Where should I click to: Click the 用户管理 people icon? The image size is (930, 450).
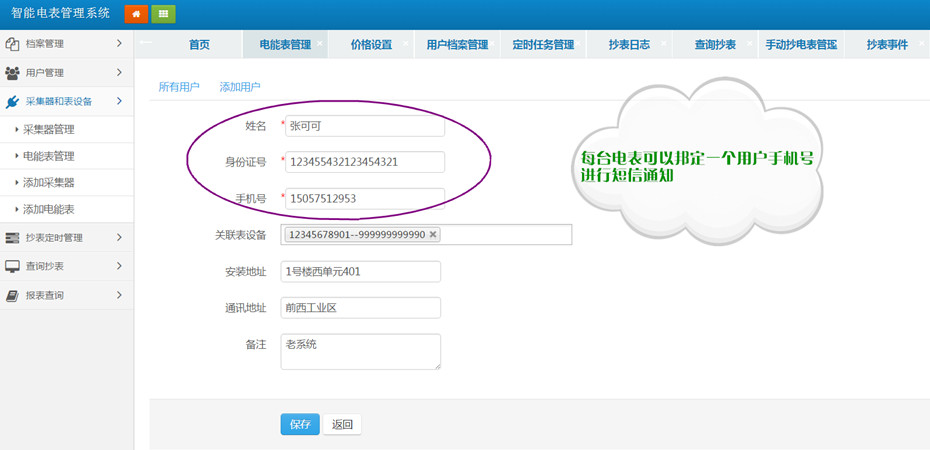coord(12,73)
